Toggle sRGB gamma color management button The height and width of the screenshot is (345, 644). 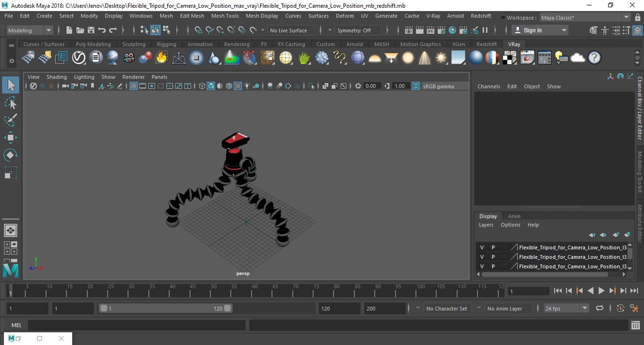point(416,86)
